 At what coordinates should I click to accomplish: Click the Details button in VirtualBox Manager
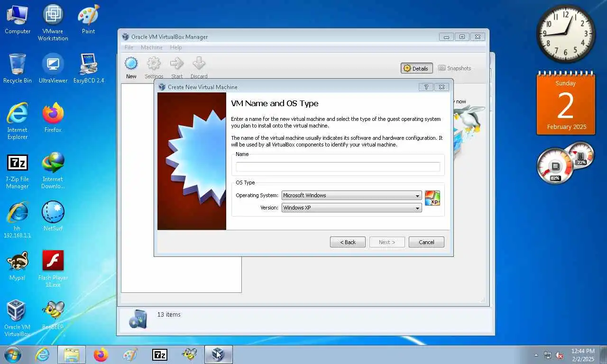(x=416, y=68)
